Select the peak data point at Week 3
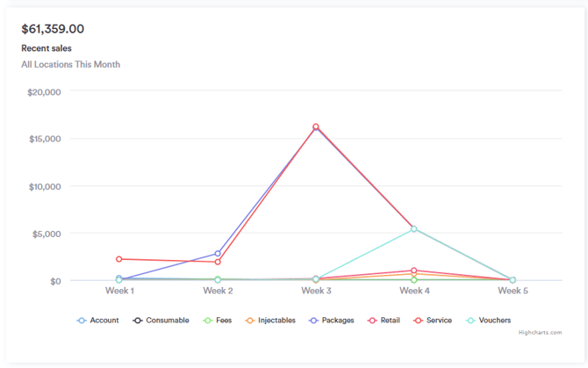588x368 pixels. click(316, 127)
